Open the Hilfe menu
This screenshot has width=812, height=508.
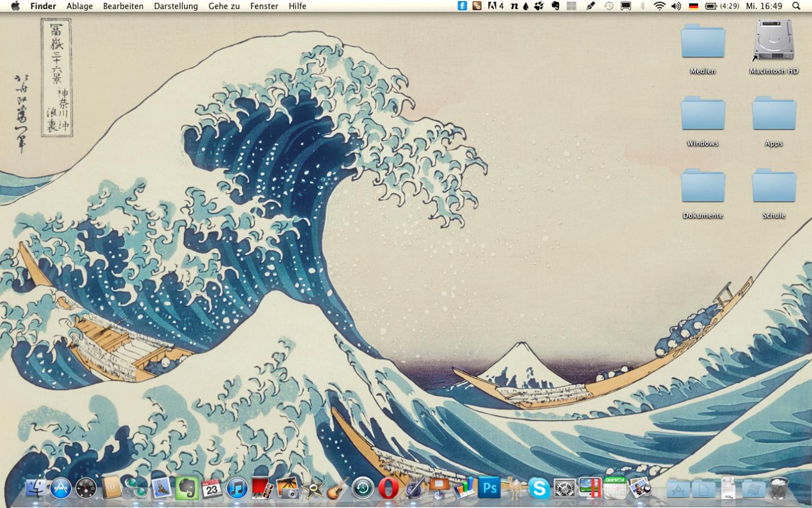298,6
